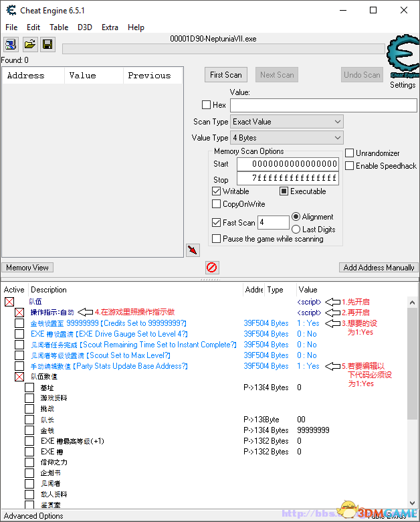Click the Fast Scan alignment value field
The image size is (420, 522).
tap(274, 222)
